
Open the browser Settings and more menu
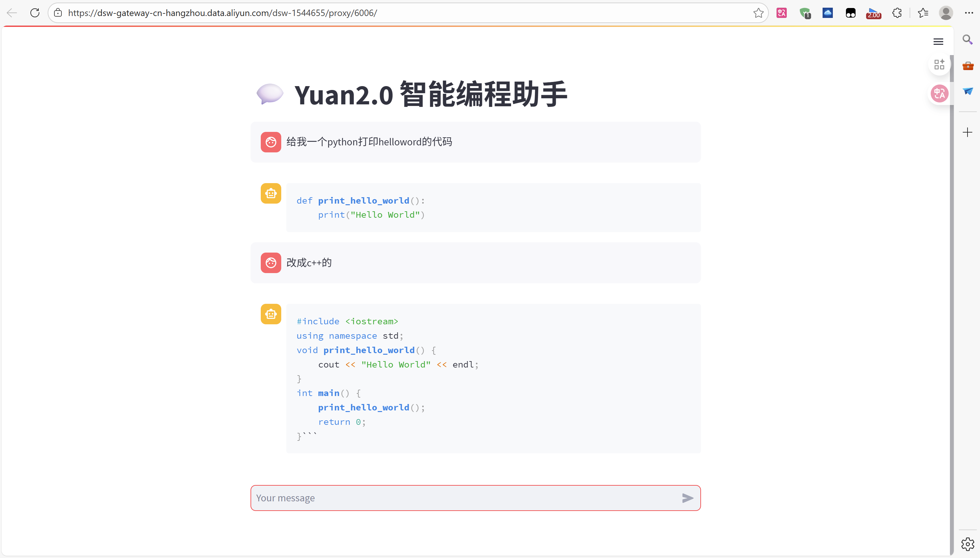[x=969, y=13]
